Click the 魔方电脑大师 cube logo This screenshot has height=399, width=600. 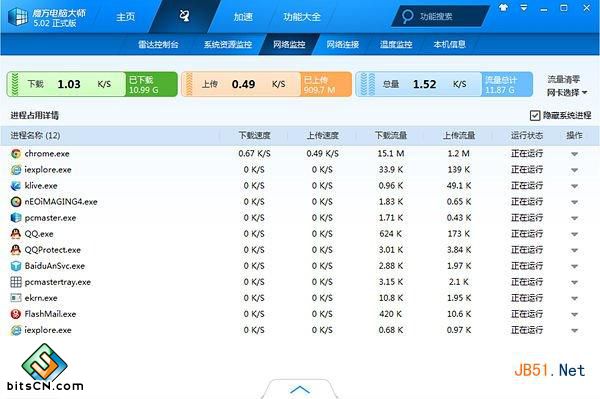(x=18, y=17)
